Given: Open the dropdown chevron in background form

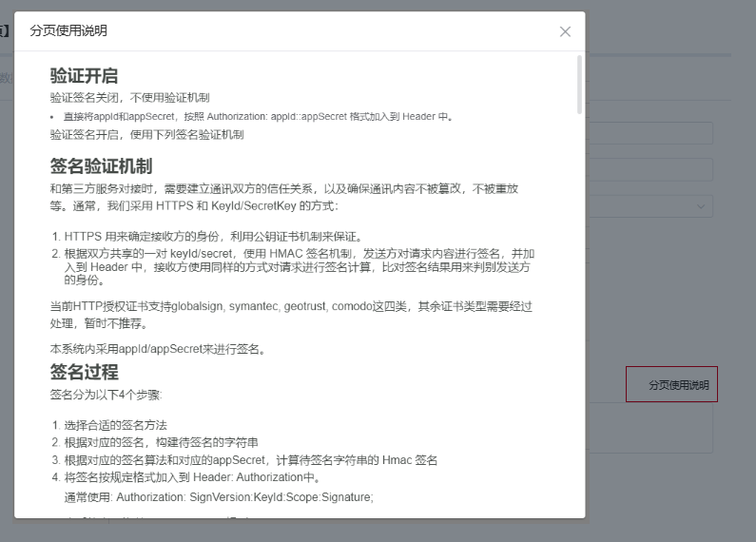Looking at the screenshot, I should (x=701, y=206).
